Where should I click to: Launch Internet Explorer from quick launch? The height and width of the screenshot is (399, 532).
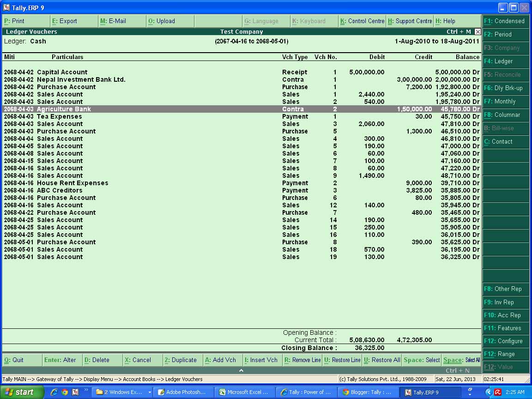pos(54,392)
